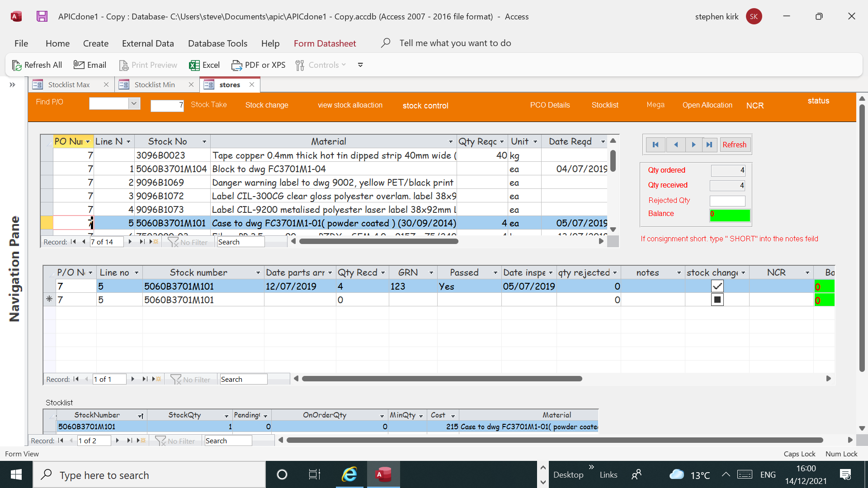The image size is (868, 488).
Task: Switch to the Stocklist Min tab
Action: tap(155, 84)
